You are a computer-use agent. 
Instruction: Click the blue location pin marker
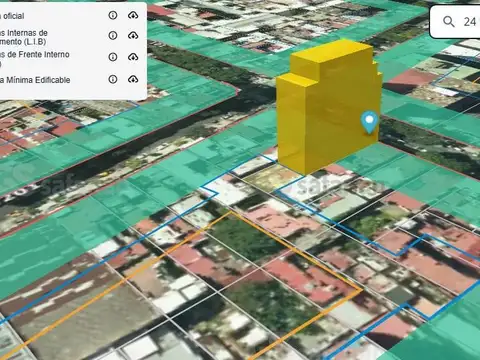[x=369, y=122]
